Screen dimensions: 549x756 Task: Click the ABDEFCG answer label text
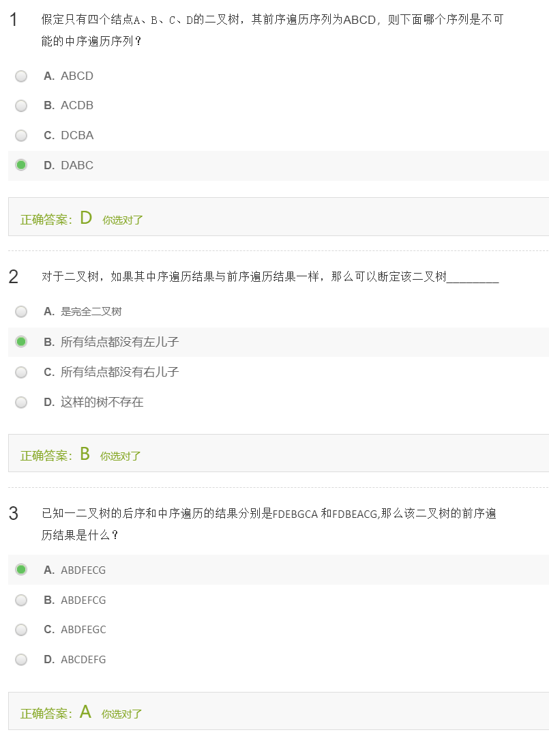pyautogui.click(x=83, y=600)
